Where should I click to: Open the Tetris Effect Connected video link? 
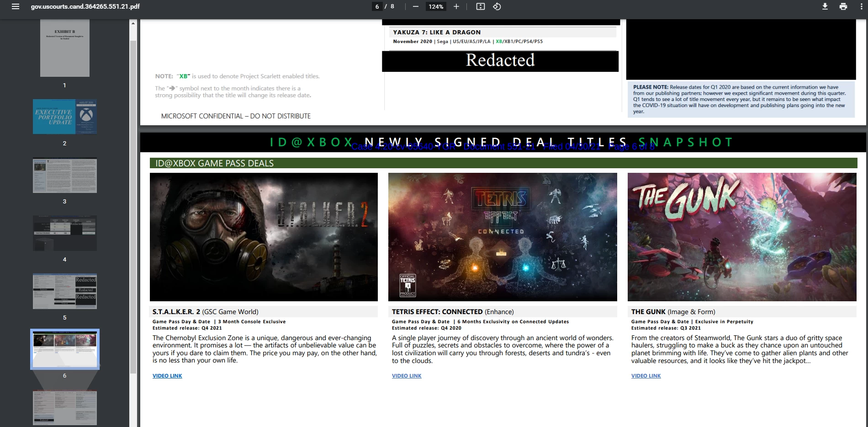coord(407,376)
